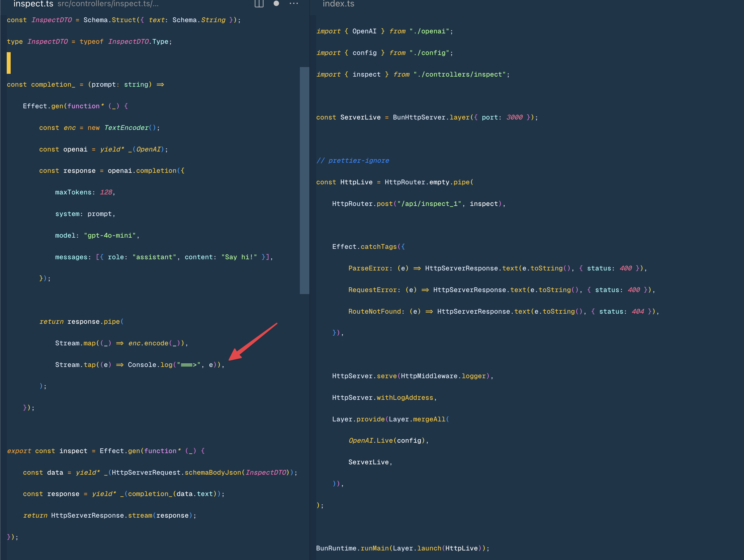Screen dimensions: 744x560
Task: Open the More Actions ellipsis menu
Action: [294, 3]
